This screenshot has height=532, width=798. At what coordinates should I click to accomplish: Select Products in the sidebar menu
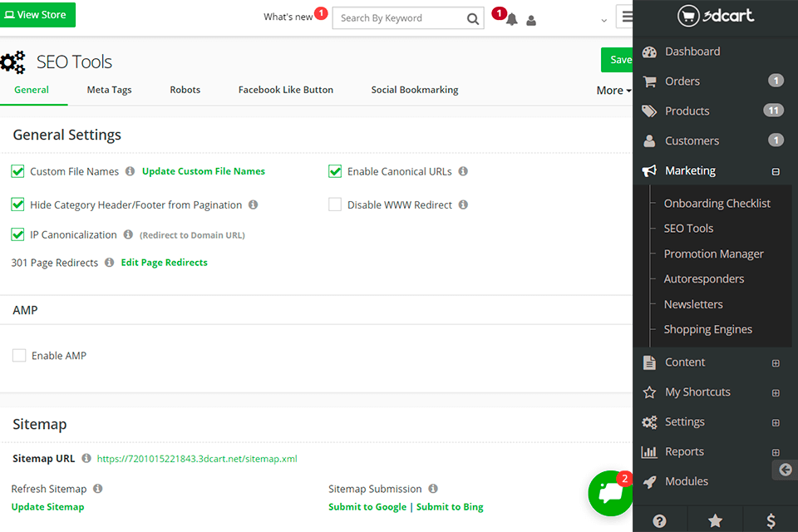[x=687, y=111]
